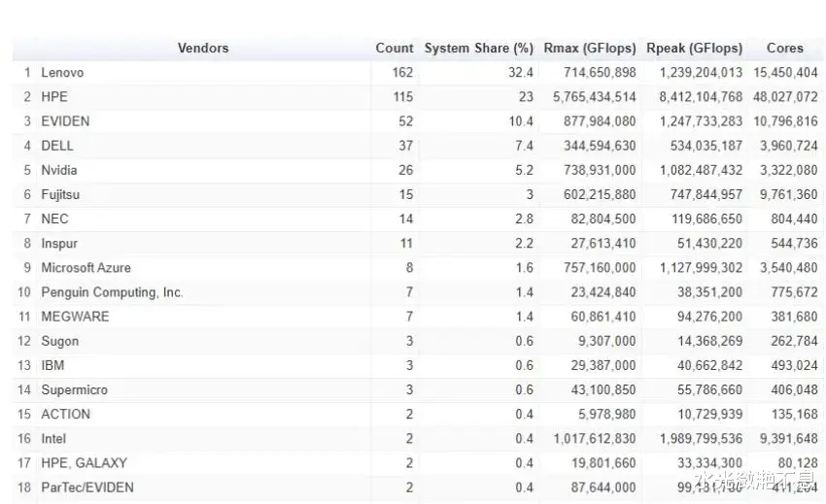826x504 pixels.
Task: Click Lenovo's cores value 15,450,404
Action: click(x=785, y=73)
